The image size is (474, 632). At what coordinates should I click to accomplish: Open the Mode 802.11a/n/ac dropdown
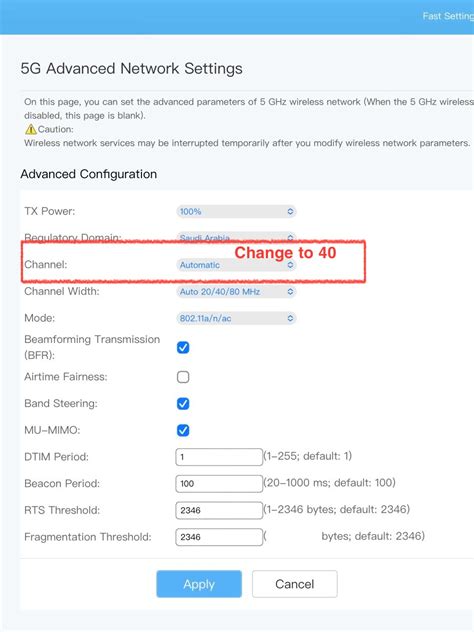[236, 318]
